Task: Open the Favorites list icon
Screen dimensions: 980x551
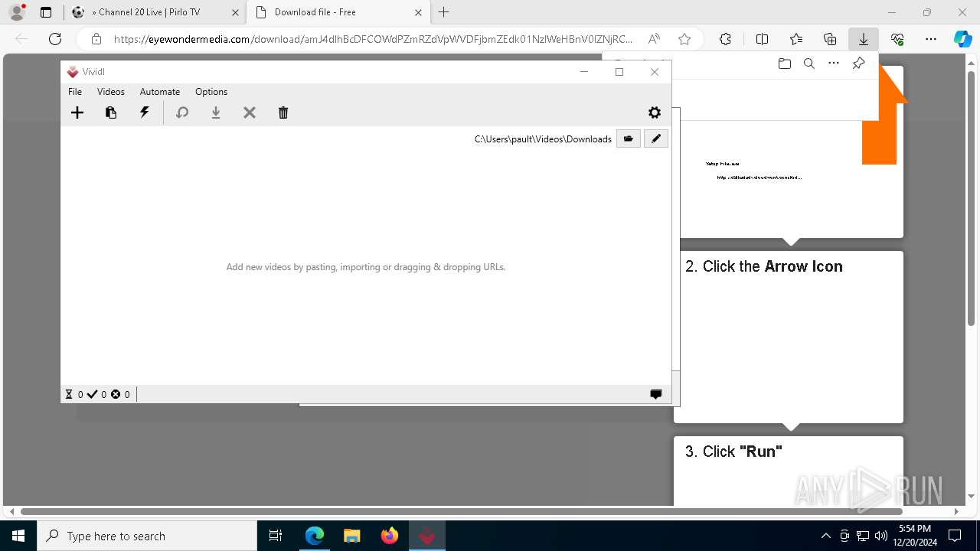Action: click(796, 39)
